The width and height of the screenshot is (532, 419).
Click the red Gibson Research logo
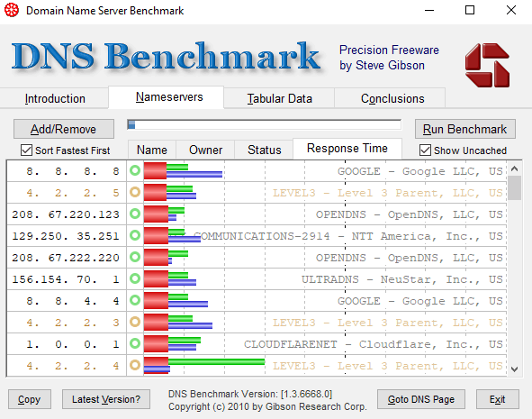[x=487, y=65]
